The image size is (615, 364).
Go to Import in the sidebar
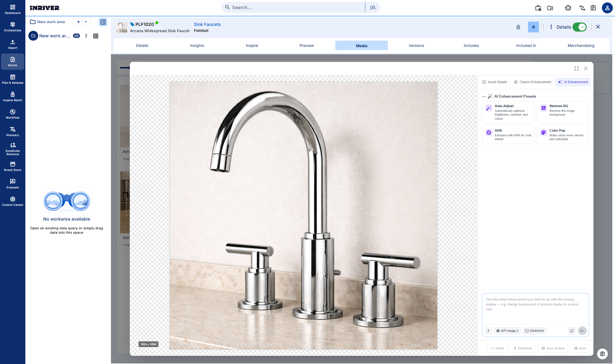point(13,44)
